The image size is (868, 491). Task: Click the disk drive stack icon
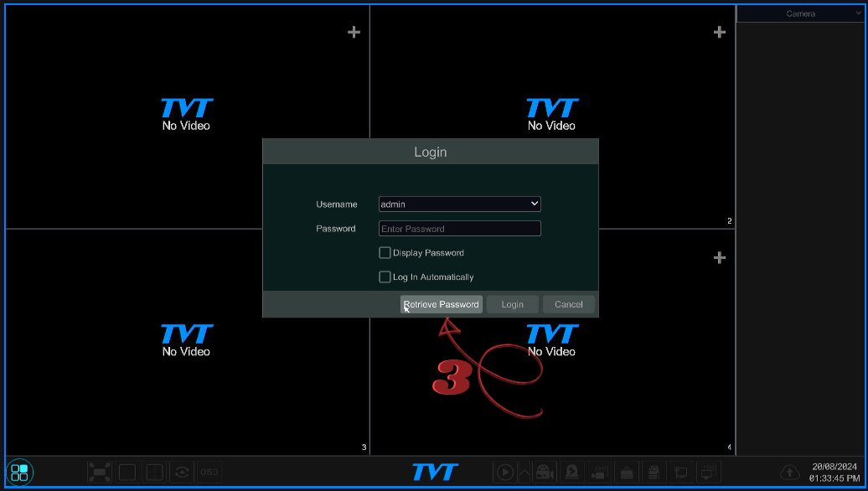pyautogui.click(x=654, y=473)
